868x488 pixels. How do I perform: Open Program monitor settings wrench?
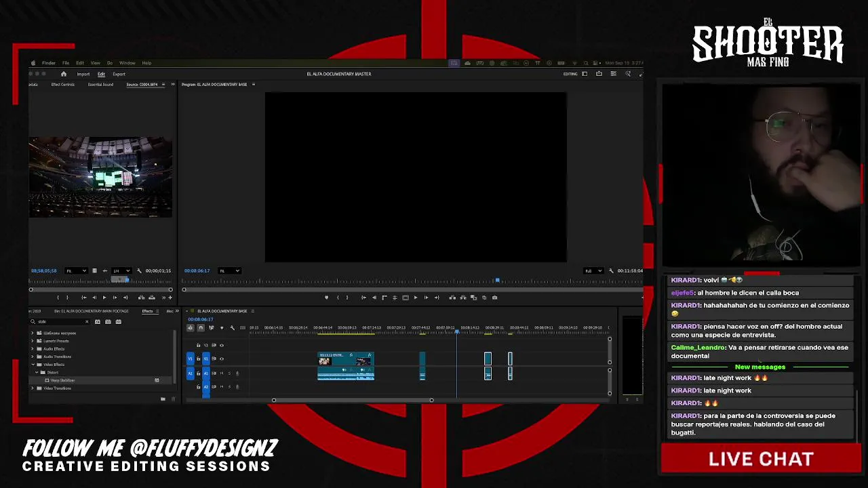611,270
